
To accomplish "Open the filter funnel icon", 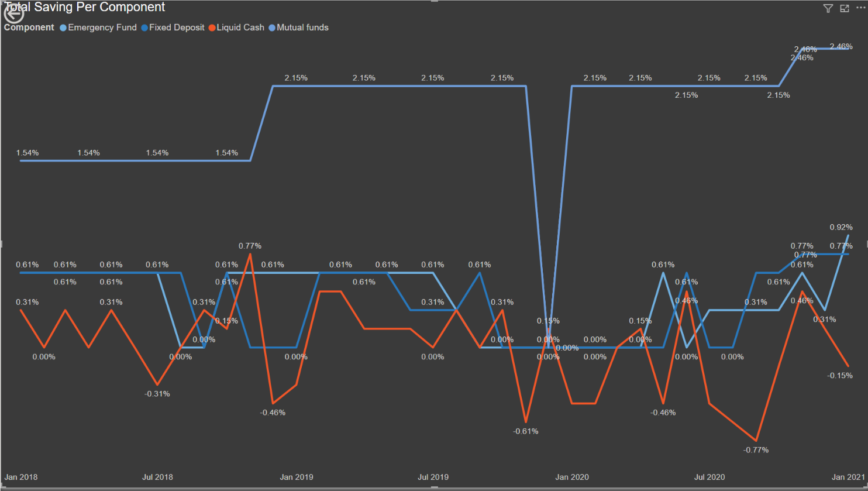I will coord(828,9).
